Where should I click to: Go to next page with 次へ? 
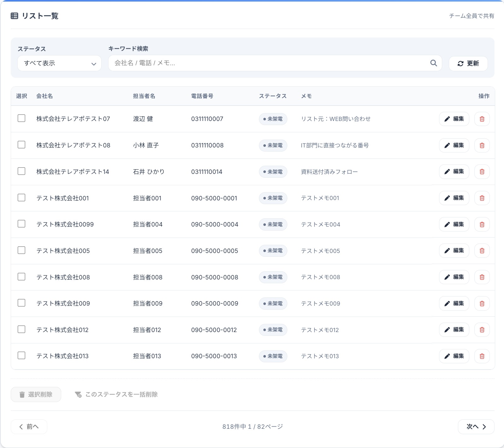pyautogui.click(x=476, y=427)
